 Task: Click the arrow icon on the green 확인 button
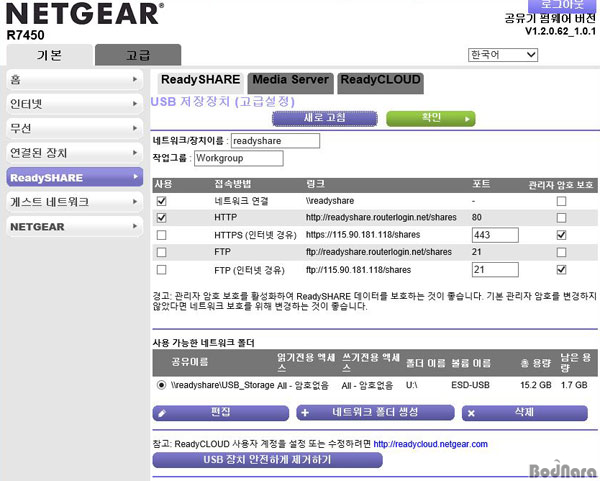[x=467, y=119]
